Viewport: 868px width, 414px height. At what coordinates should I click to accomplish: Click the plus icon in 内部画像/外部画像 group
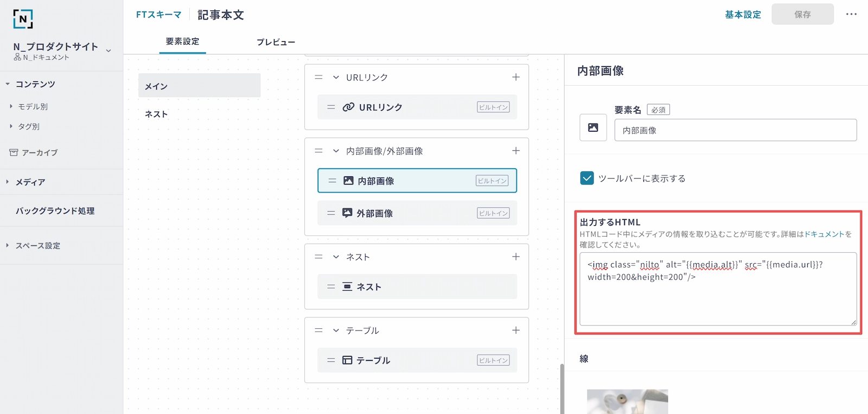[x=515, y=151]
